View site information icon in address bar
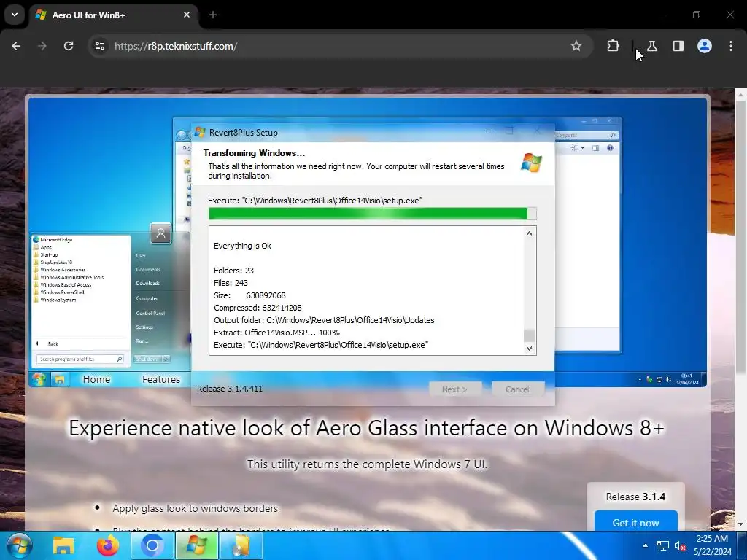747x560 pixels. [x=99, y=46]
